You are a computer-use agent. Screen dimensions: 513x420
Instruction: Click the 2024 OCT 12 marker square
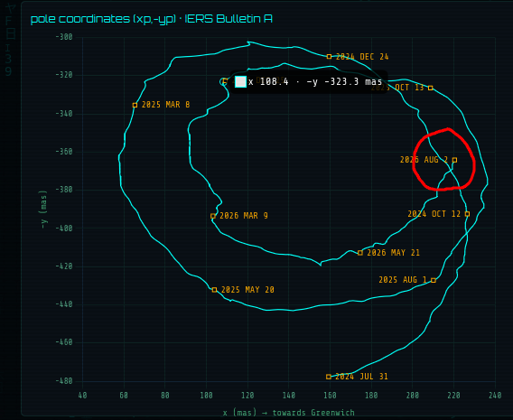(467, 214)
